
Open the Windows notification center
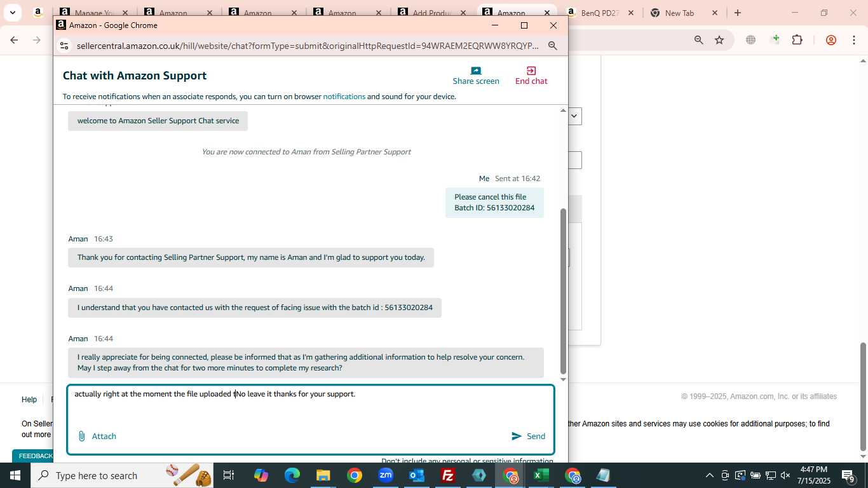[848, 475]
